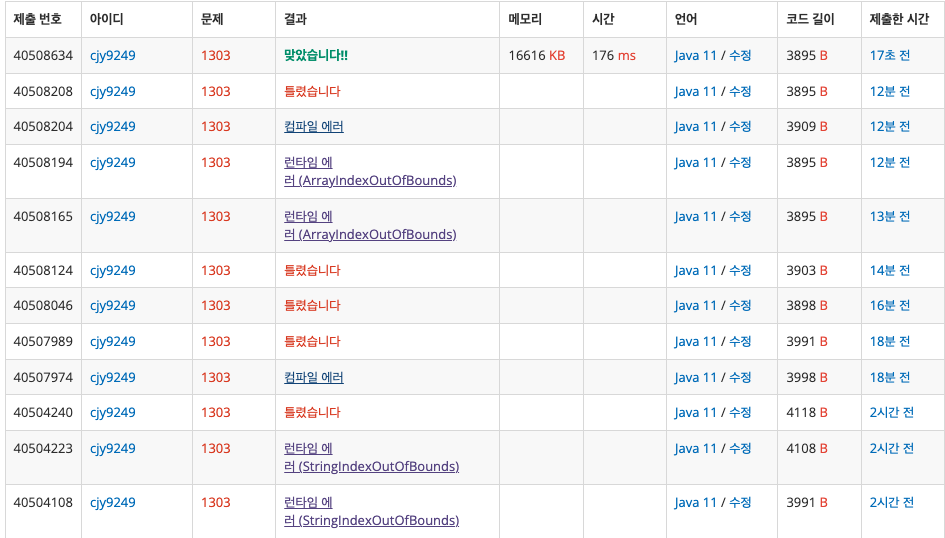Click 16분 전 submission time
The image size is (945, 538).
click(890, 305)
